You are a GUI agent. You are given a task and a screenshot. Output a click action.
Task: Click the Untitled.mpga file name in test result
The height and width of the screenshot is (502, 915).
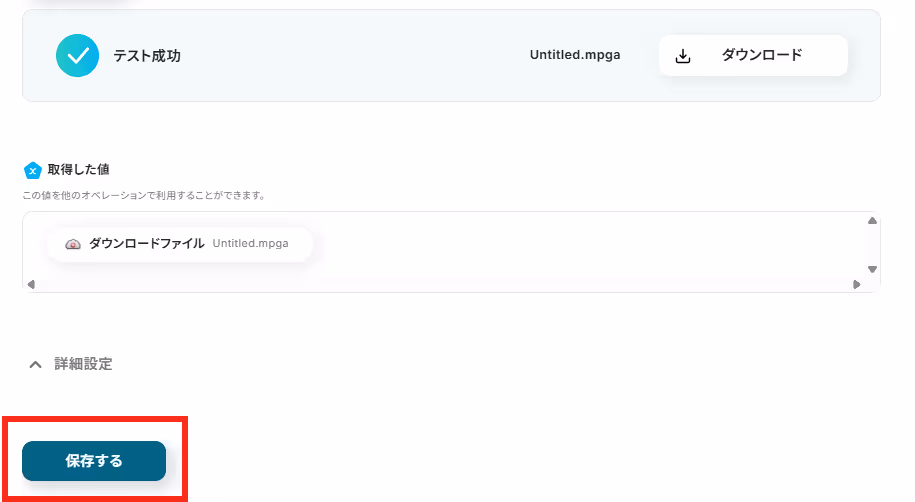[575, 55]
